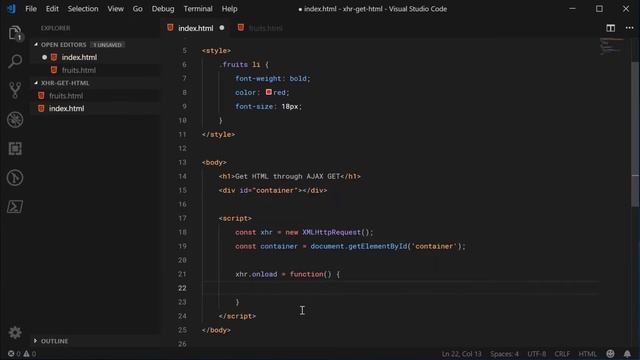Click the unsaved dot on the index.html tab
The width and height of the screenshot is (640, 360).
pyautogui.click(x=222, y=28)
